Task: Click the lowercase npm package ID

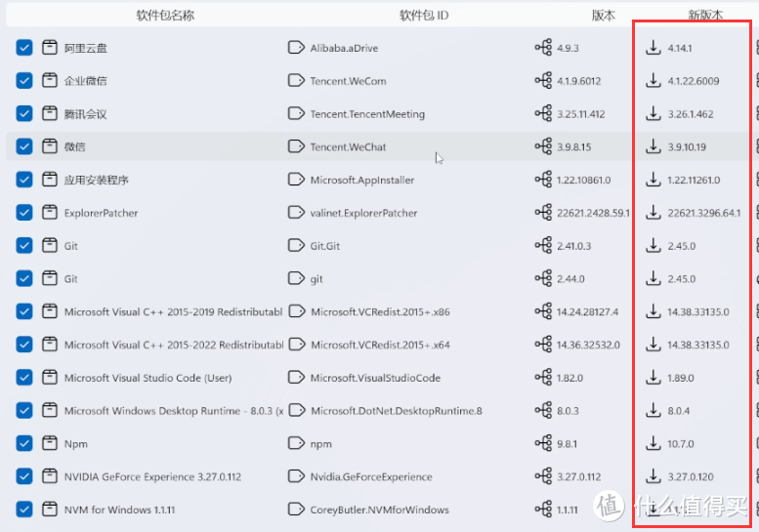Action: click(321, 444)
